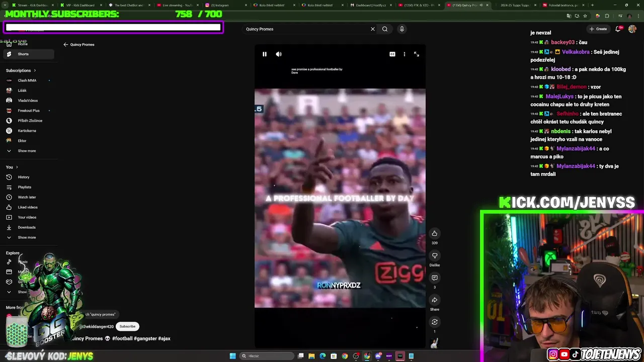Go to Home in the sidebar

tap(28, 44)
